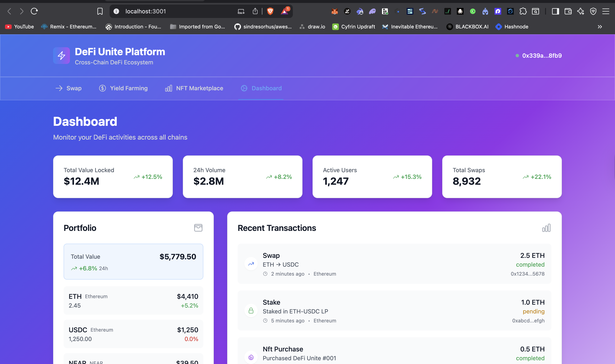This screenshot has width=615, height=364.
Task: Click the helmet-shaped extension icon
Action: (485, 11)
